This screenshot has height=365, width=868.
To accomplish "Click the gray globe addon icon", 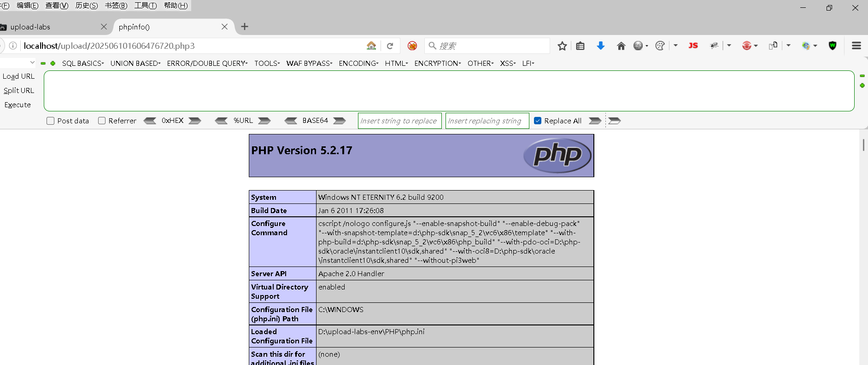I will 638,46.
